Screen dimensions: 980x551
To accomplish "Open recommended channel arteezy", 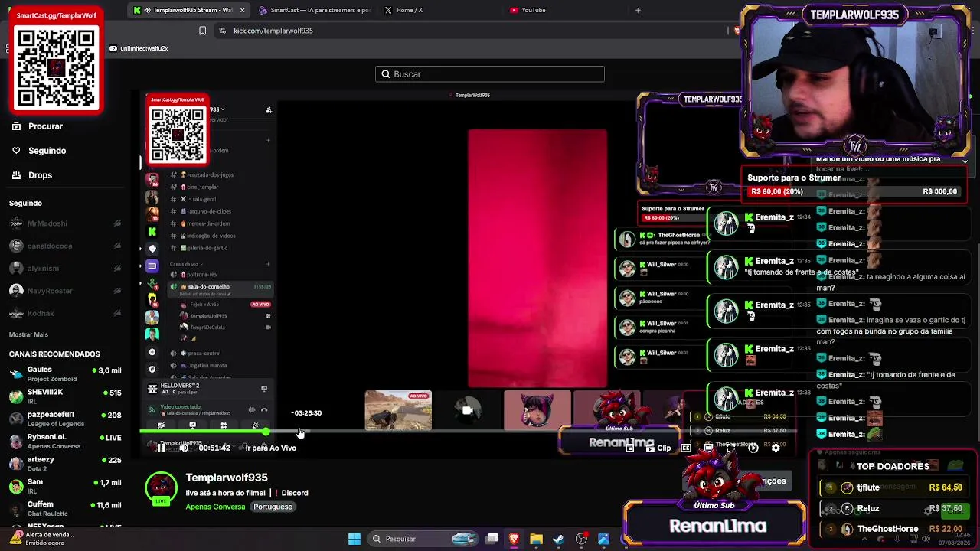I will [65, 463].
